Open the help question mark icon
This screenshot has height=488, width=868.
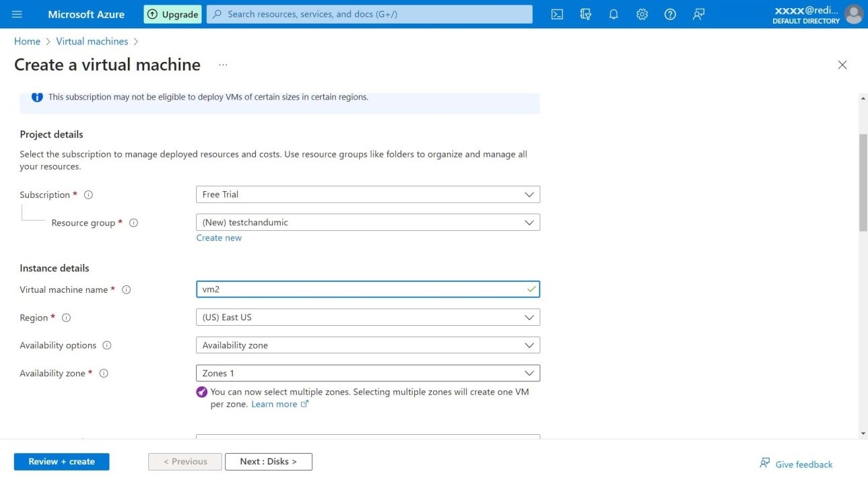pyautogui.click(x=670, y=14)
